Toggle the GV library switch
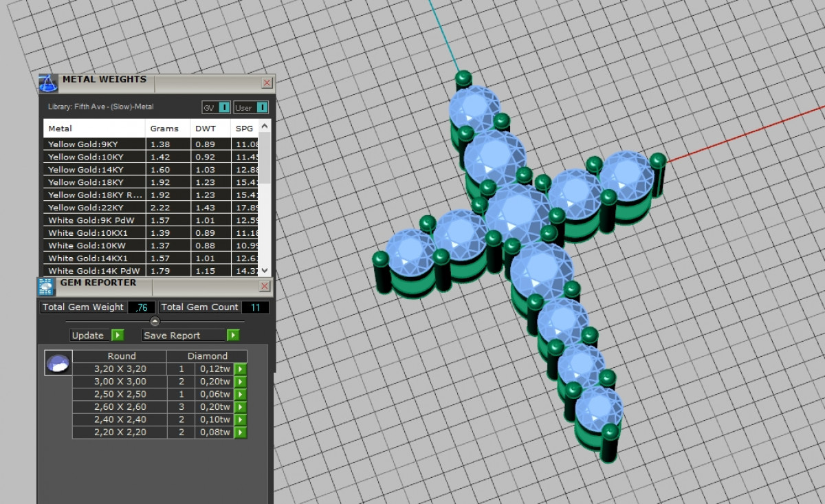 click(224, 107)
